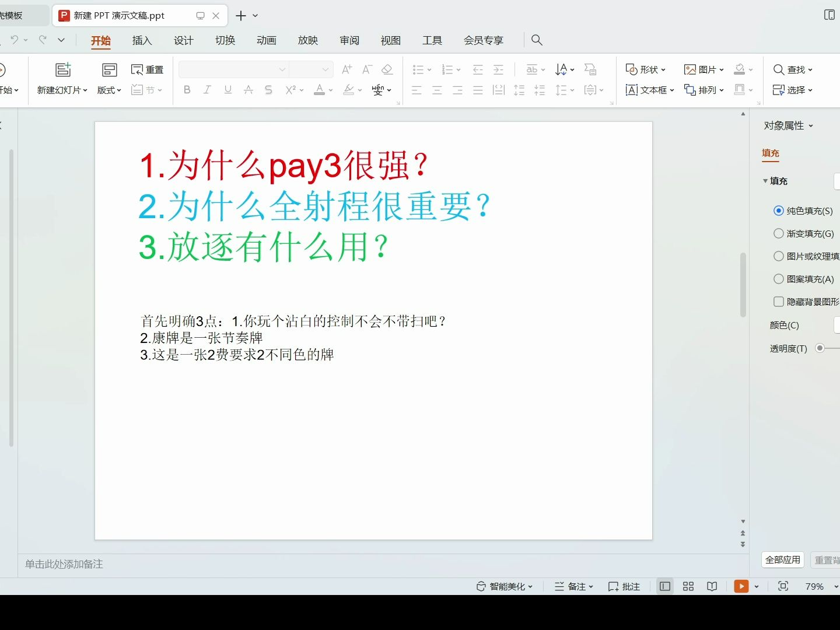Click the Comments button in status bar
This screenshot has height=630, width=840.
624,586
